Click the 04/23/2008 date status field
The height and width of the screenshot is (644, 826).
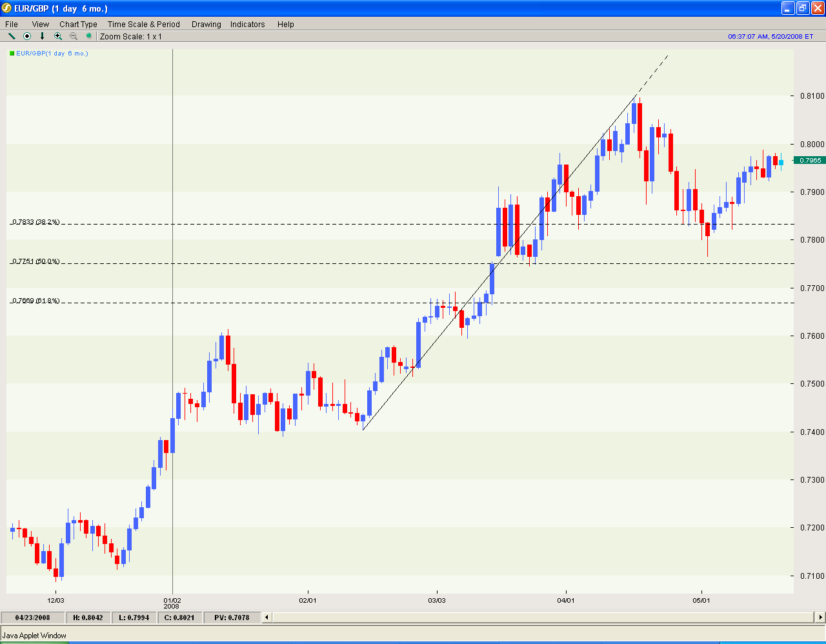pos(33,618)
